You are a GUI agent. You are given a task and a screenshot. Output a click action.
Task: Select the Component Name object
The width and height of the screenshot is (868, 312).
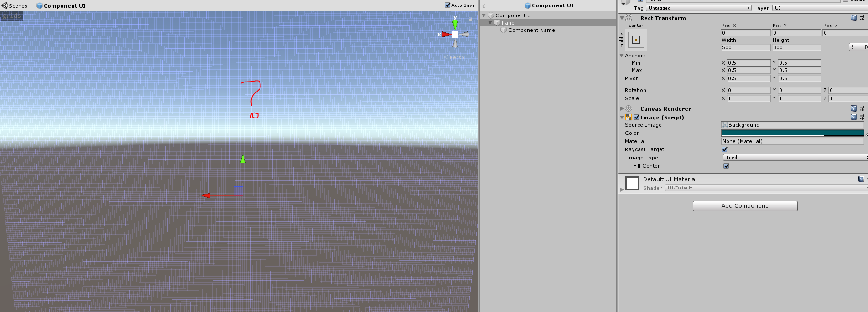click(x=531, y=30)
